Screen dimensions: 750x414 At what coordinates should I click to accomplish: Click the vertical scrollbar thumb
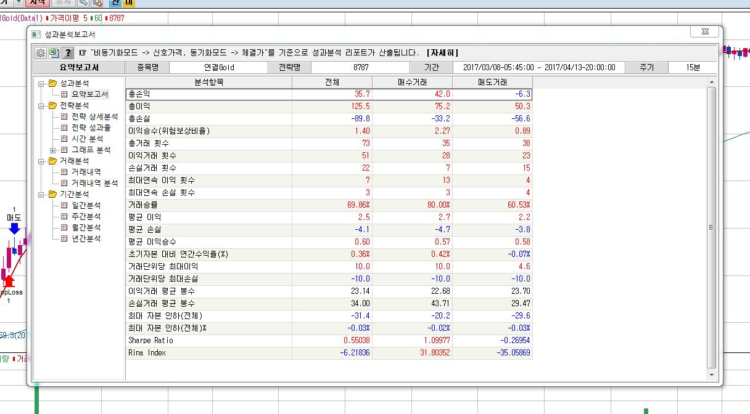(x=712, y=228)
